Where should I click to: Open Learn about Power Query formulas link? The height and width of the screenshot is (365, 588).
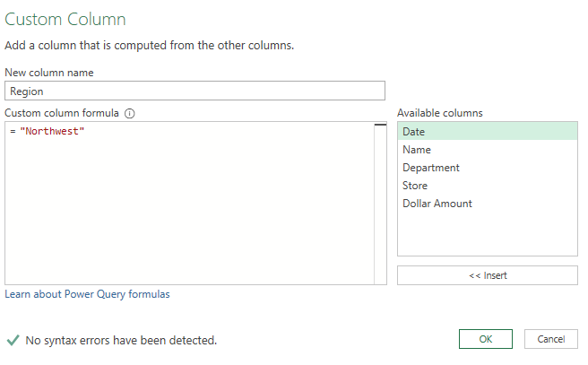87,294
